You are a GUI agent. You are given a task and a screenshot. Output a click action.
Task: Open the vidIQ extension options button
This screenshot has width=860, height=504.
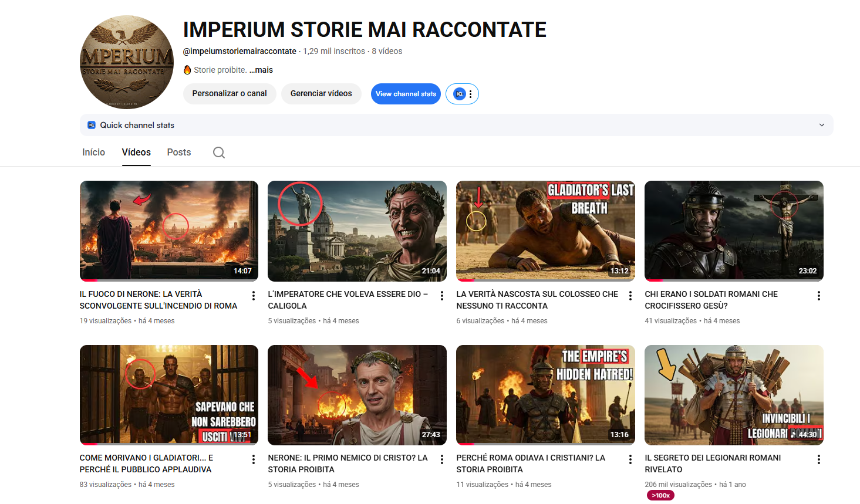[x=463, y=94]
